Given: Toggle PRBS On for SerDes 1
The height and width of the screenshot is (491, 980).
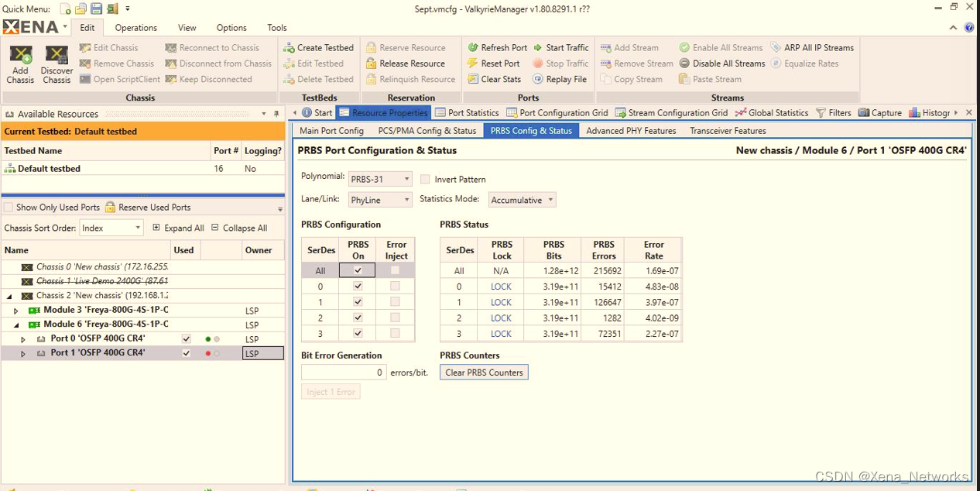Looking at the screenshot, I should click(x=358, y=302).
